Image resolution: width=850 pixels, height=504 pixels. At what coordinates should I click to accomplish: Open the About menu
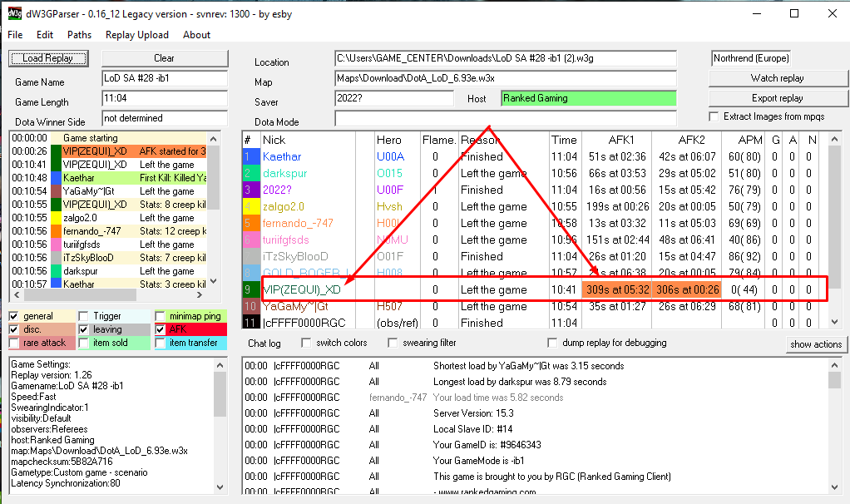[196, 35]
